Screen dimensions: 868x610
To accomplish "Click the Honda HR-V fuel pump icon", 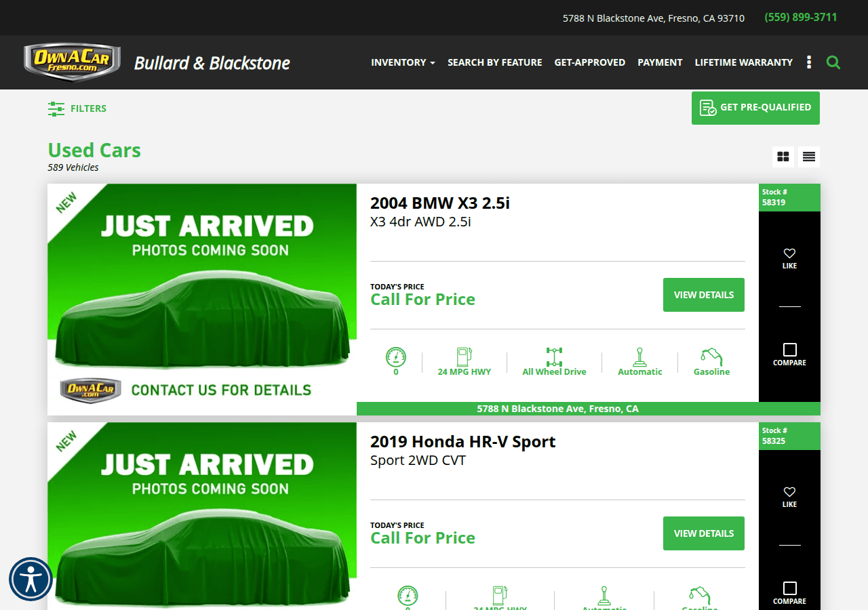I will coord(500,595).
